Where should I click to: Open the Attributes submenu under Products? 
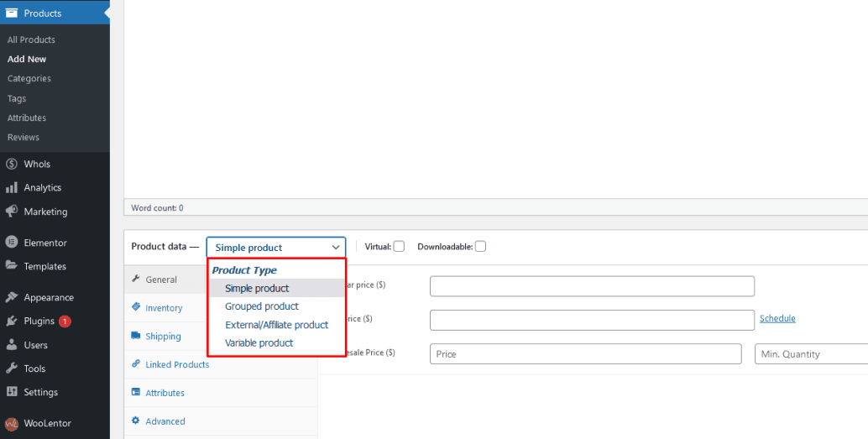point(27,118)
